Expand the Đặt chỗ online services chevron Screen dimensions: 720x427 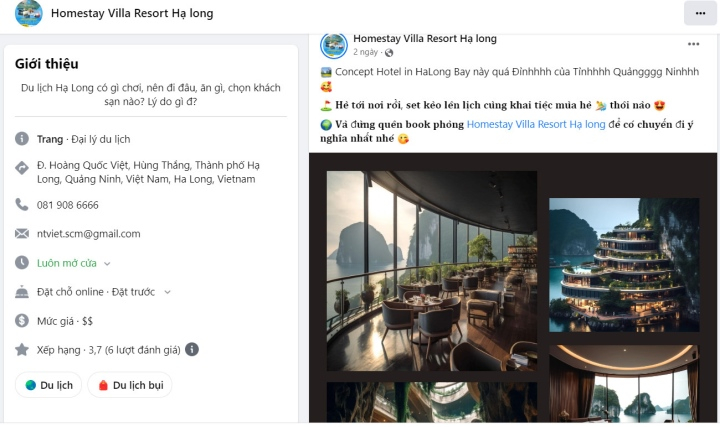(x=167, y=292)
